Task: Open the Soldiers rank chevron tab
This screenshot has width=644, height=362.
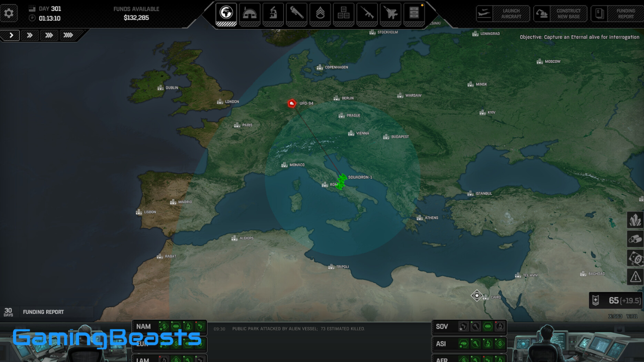Action: pyautogui.click(x=320, y=14)
